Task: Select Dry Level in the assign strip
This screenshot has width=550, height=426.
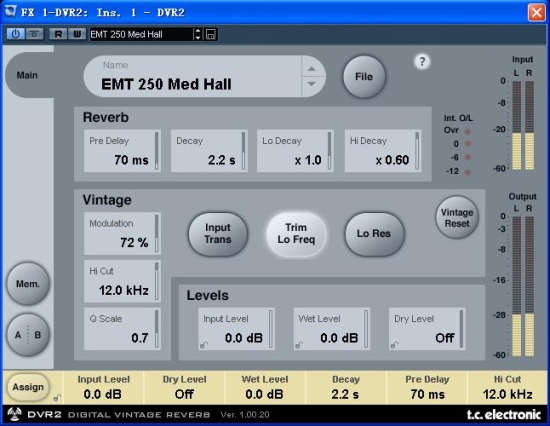Action: 184,387
